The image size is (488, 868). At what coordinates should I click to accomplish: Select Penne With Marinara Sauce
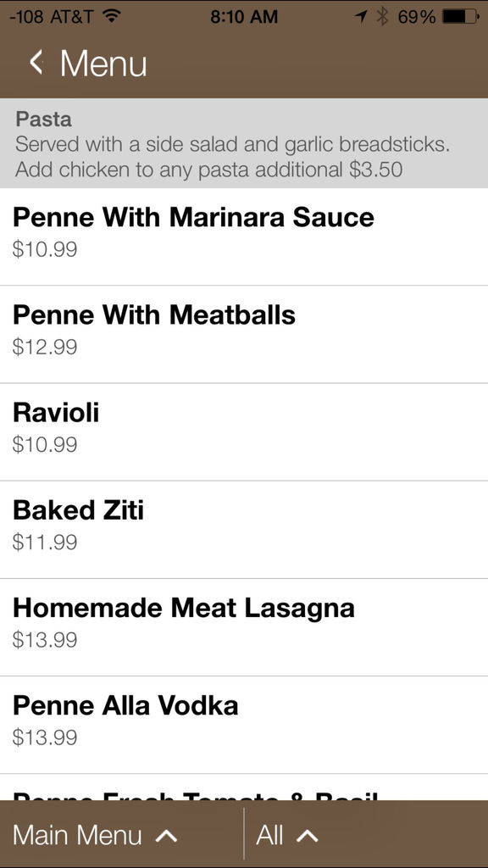244,237
